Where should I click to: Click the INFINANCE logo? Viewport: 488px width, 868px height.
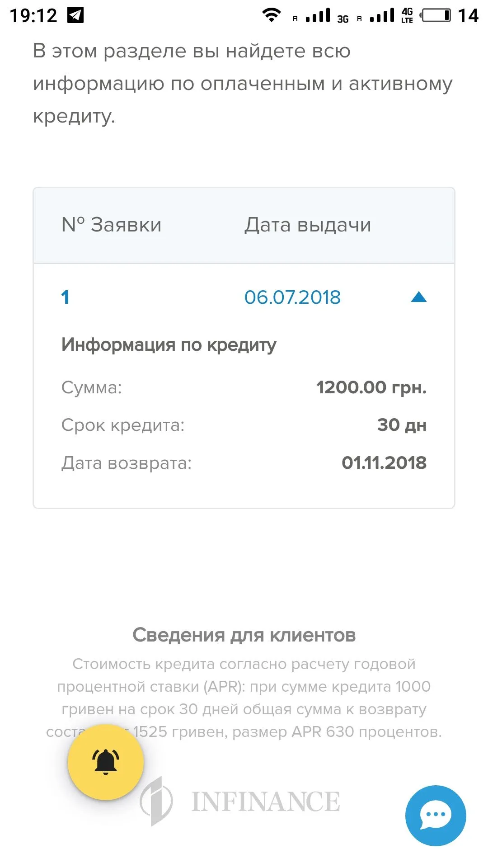[x=240, y=801]
